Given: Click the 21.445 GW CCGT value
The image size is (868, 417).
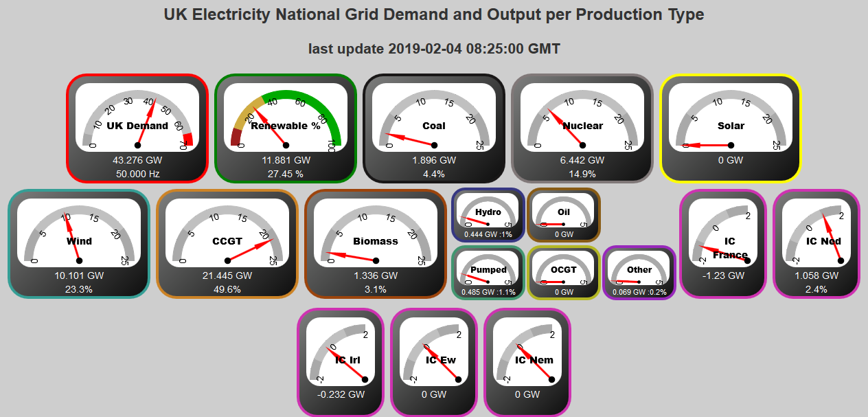Looking at the screenshot, I should tap(227, 275).
